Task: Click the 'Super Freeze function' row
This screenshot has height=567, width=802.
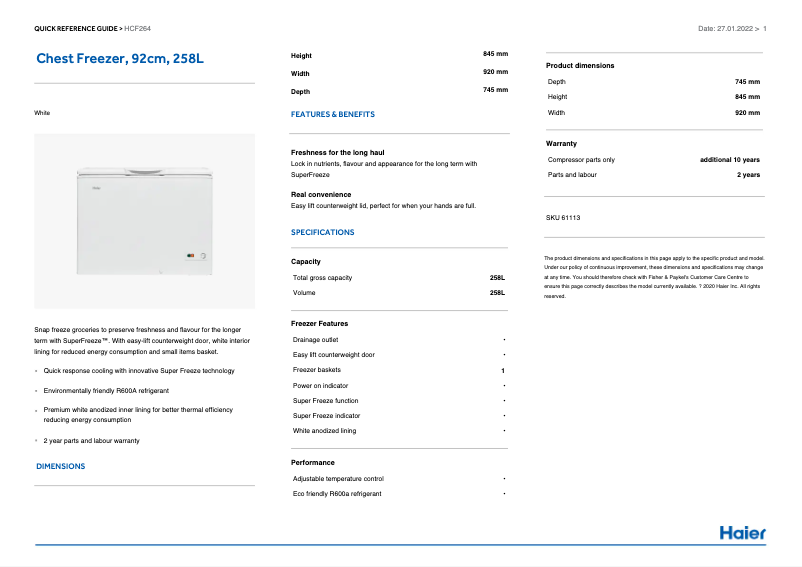Action: point(325,400)
